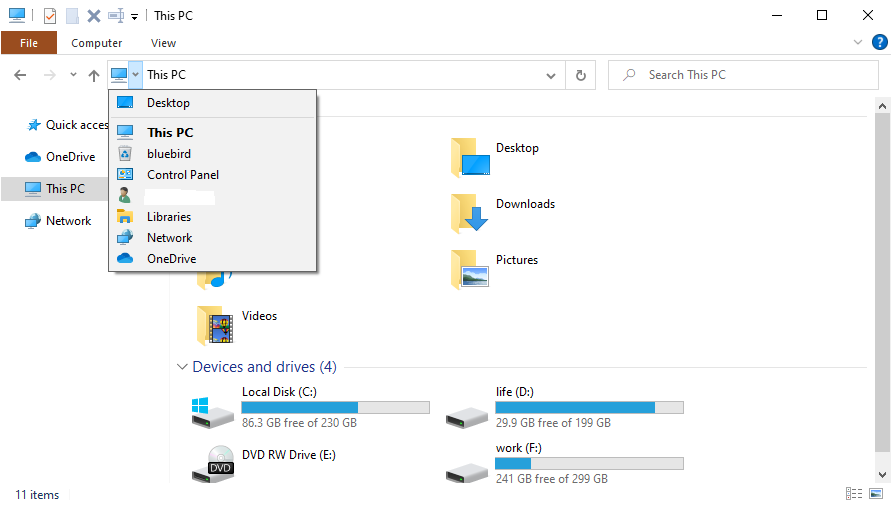Screen dimensions: 892x507
Task: Open the address bar history dropdown
Action: click(551, 75)
